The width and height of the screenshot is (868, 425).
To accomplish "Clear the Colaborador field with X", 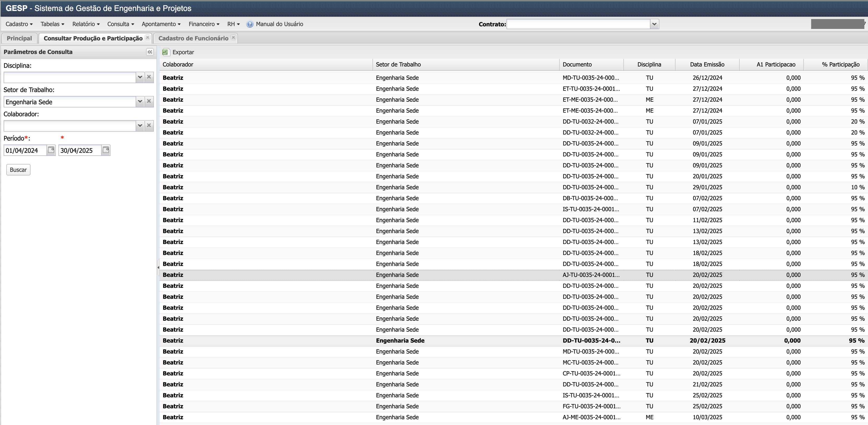I will (149, 126).
